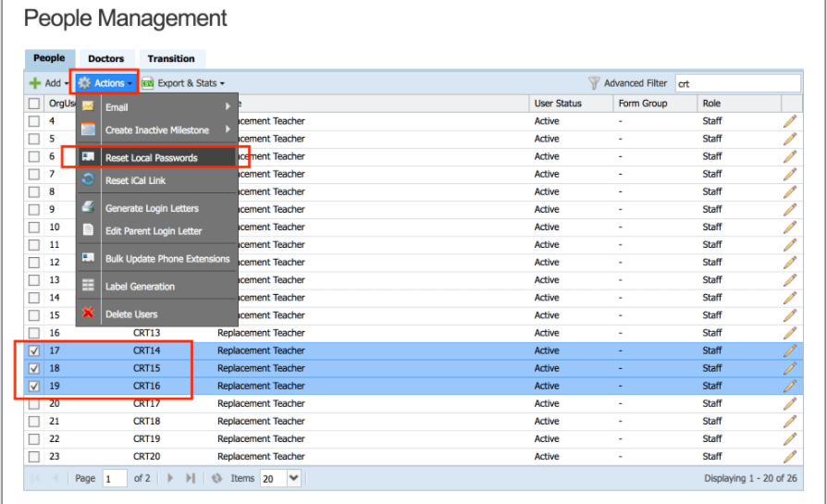Click pencil edit icon for row 23

789,456
